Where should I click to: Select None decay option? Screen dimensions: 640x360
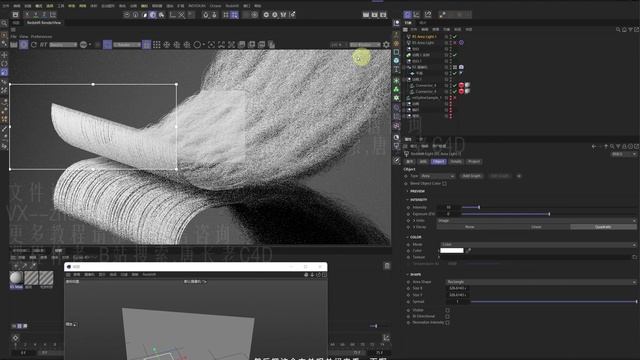coord(470,227)
